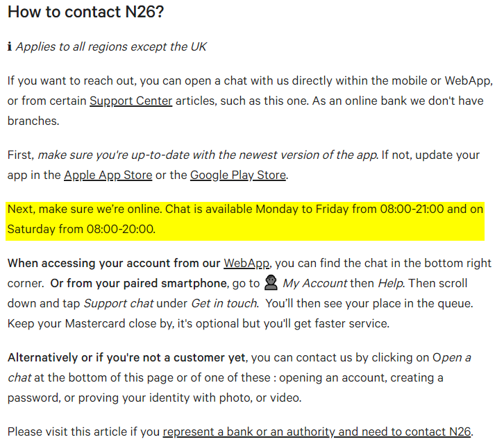Open the bank or authority contact link
Image resolution: width=504 pixels, height=444 pixels.
tap(317, 432)
